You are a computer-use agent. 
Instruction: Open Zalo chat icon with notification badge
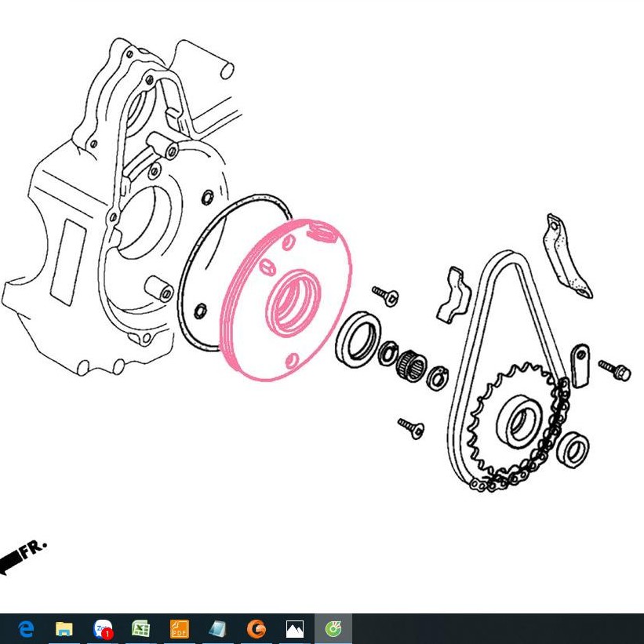(x=103, y=629)
